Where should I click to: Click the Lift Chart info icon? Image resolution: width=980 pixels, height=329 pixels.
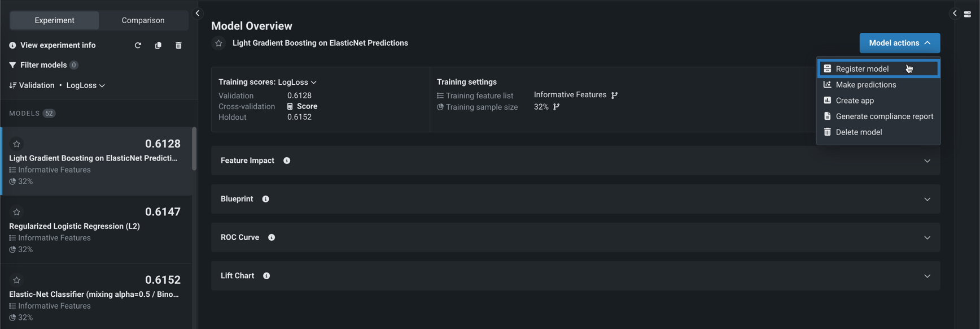point(266,276)
